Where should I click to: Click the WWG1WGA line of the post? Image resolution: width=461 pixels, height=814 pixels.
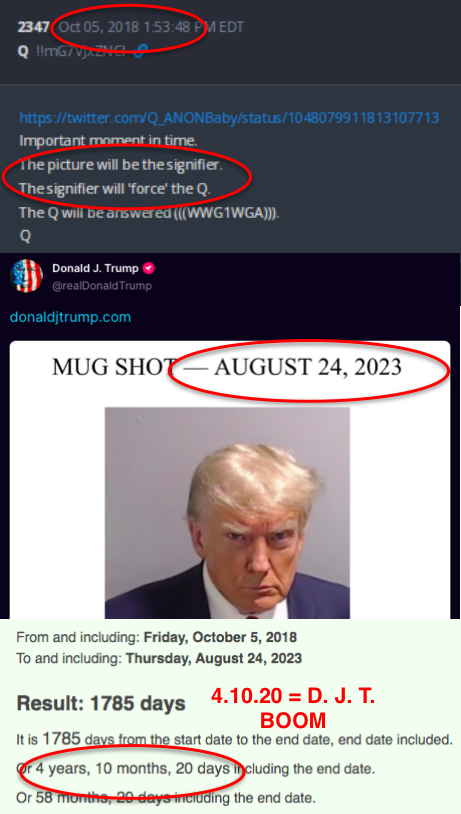click(149, 212)
